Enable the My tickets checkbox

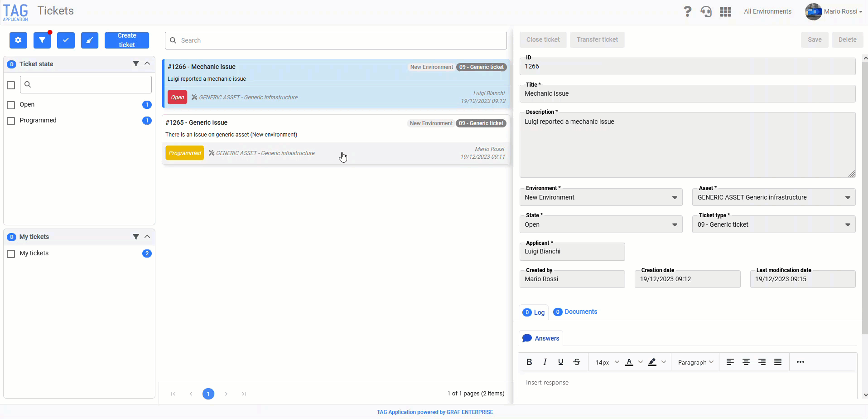tap(11, 254)
